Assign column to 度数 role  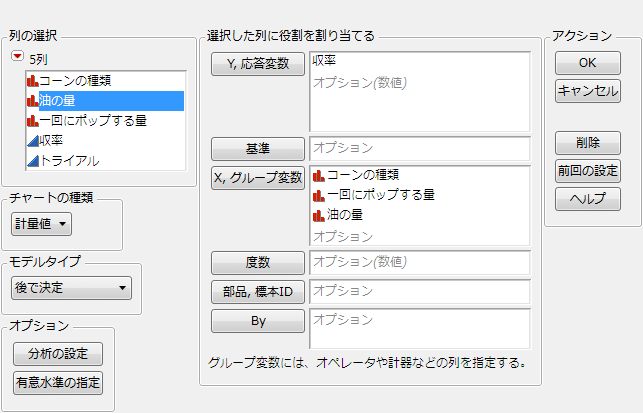257,263
